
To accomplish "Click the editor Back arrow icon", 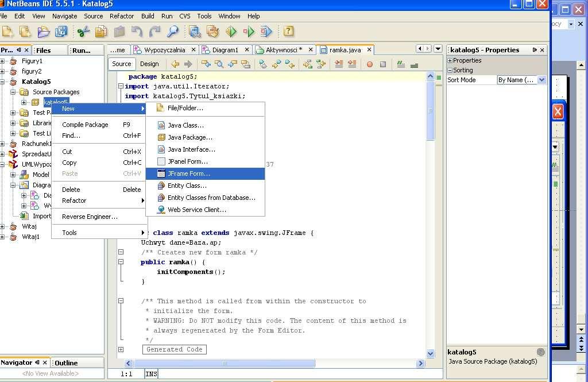I will coord(175,64).
